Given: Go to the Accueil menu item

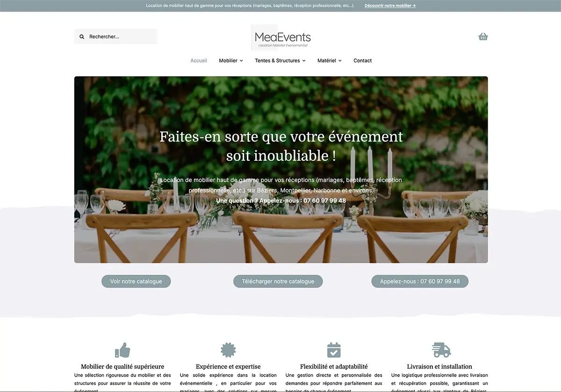Looking at the screenshot, I should (199, 60).
